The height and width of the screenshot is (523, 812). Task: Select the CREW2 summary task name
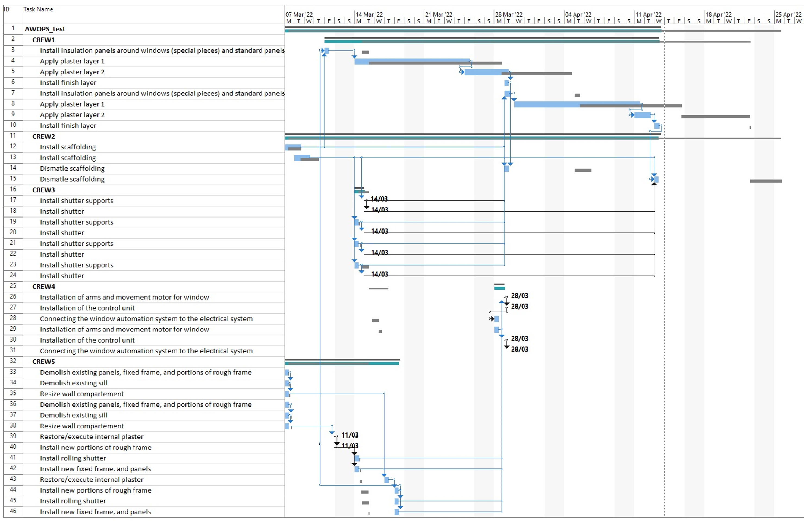point(43,136)
